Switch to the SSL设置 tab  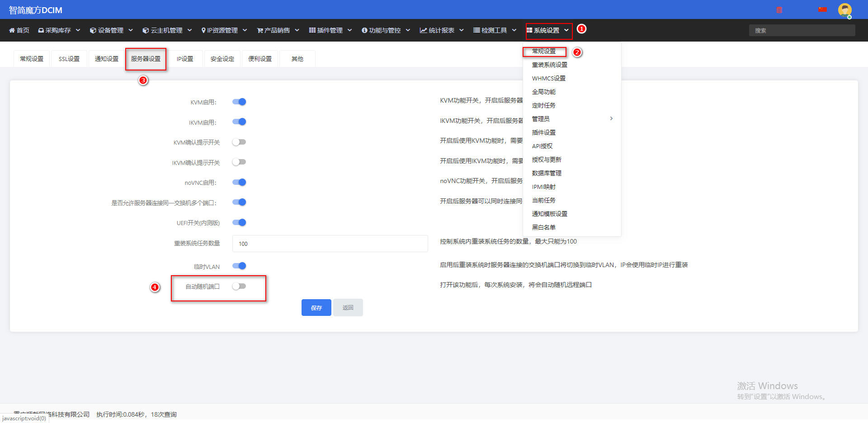coord(69,59)
